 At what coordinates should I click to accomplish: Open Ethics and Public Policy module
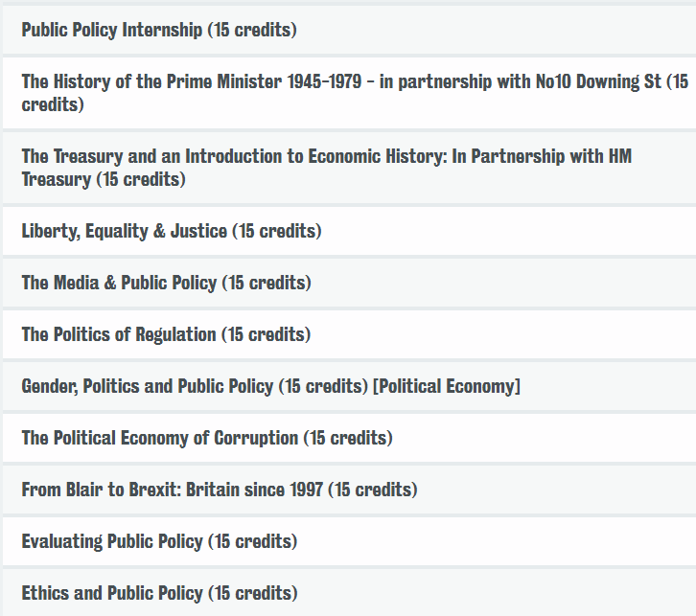point(349,593)
